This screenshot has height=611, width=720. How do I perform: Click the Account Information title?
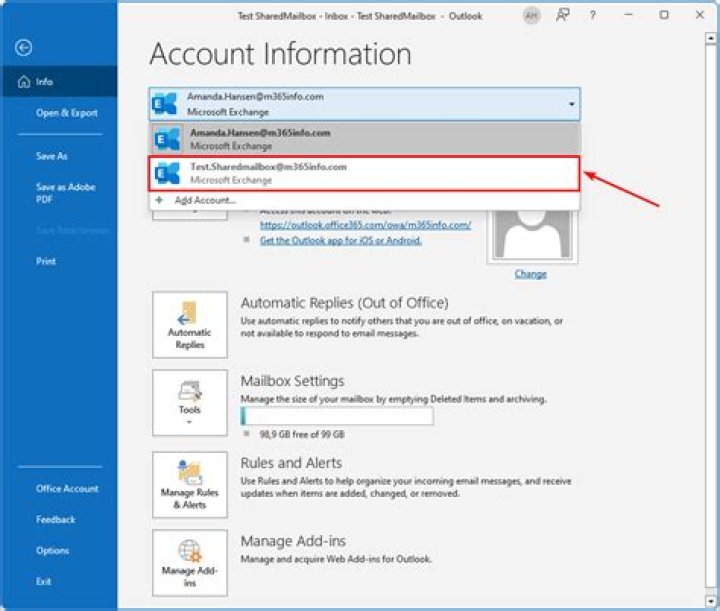coord(280,54)
